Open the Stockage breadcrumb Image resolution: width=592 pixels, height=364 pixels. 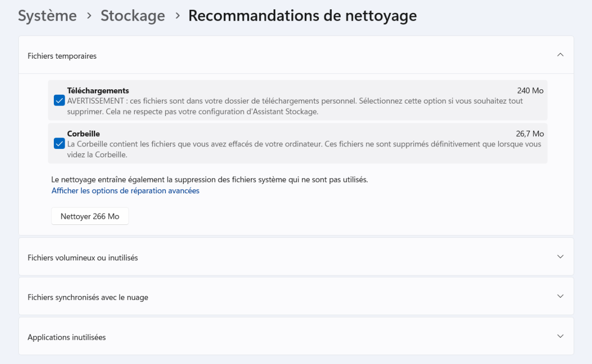coord(132,16)
